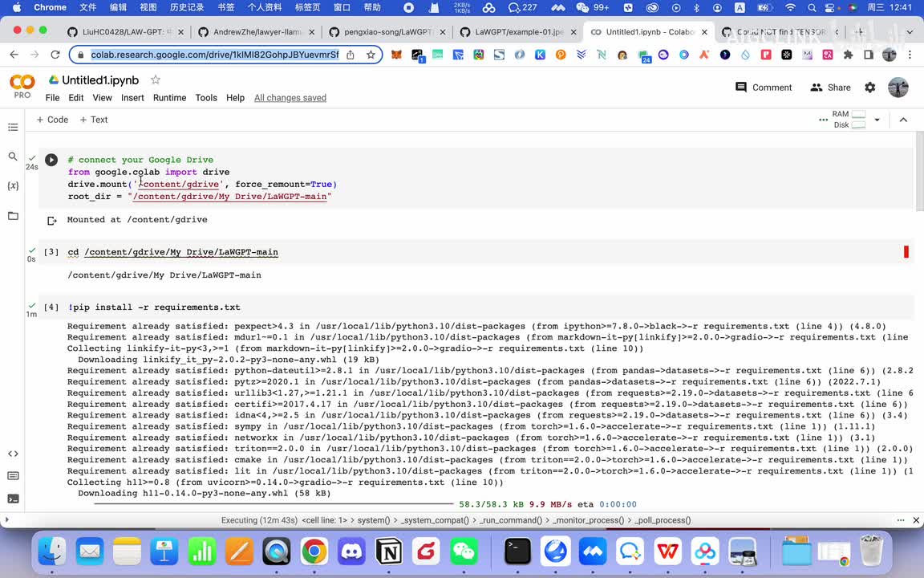Click the browser address bar
This screenshot has width=924, height=578.
(214, 55)
